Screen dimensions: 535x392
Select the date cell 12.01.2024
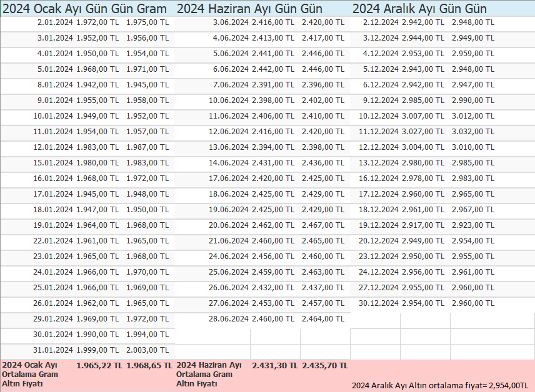(x=53, y=147)
